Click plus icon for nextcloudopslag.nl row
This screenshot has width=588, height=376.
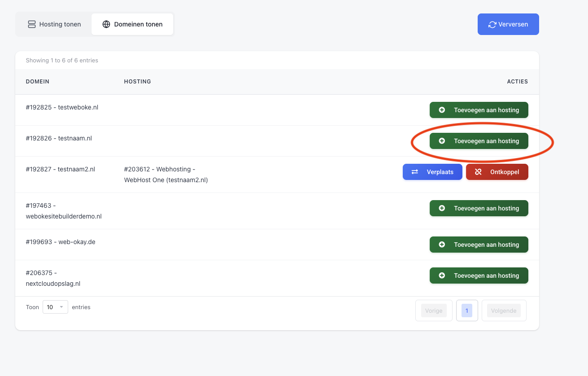coord(442,275)
